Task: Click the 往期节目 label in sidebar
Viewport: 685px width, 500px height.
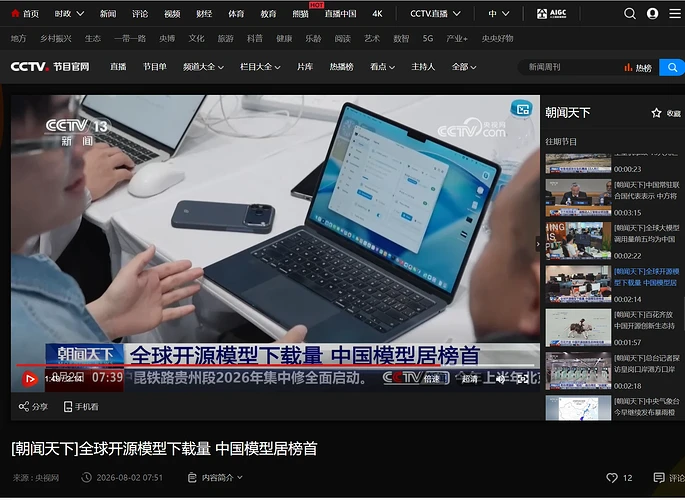Action: [561, 142]
